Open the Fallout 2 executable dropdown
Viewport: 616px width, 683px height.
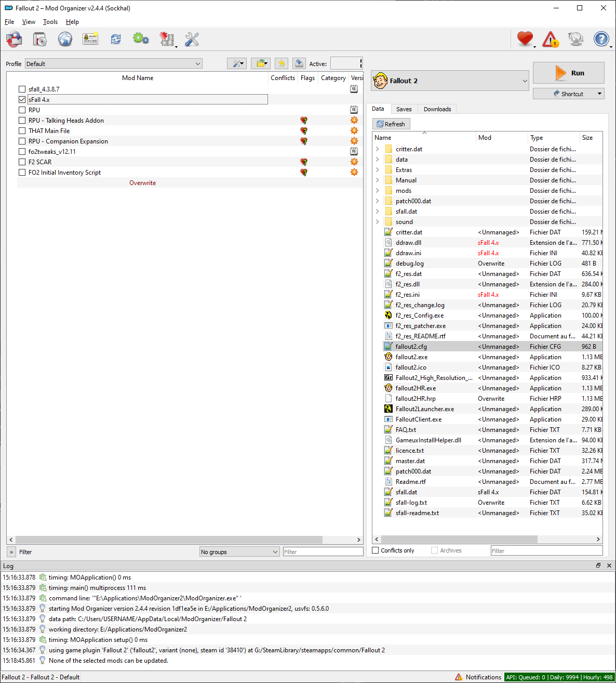click(450, 81)
